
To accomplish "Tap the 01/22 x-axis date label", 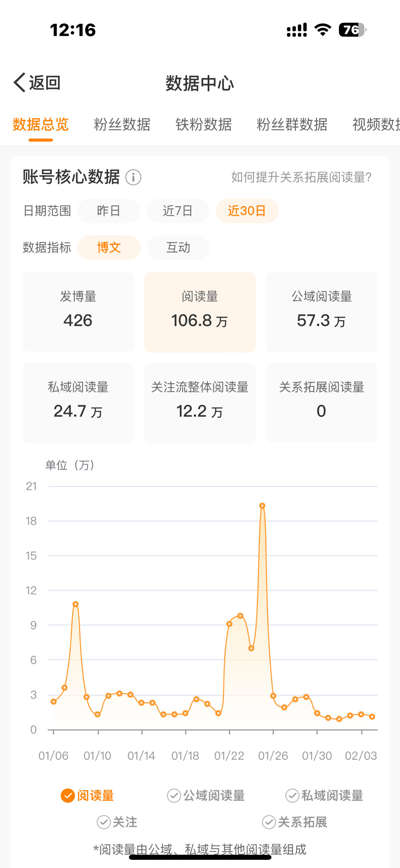I will click(x=229, y=756).
